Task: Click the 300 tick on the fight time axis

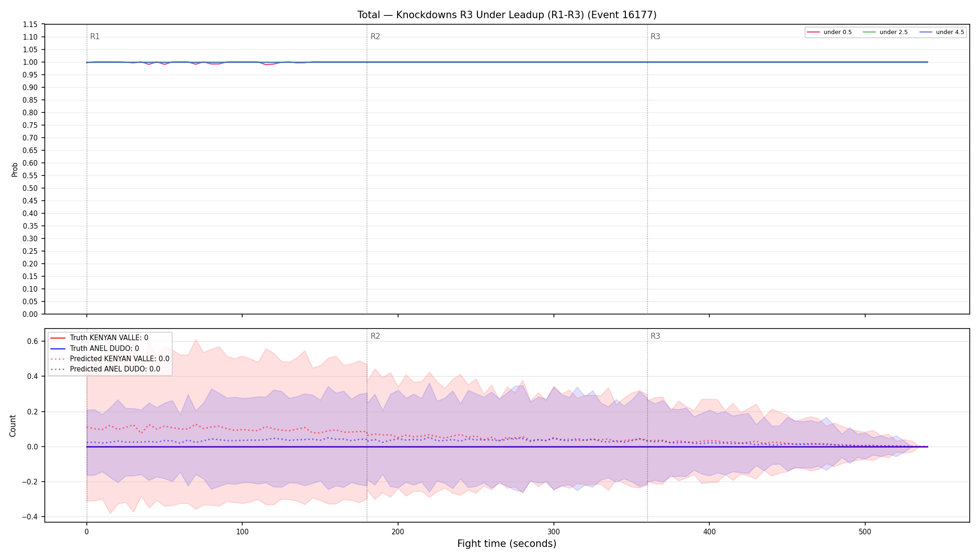Action: [x=553, y=532]
